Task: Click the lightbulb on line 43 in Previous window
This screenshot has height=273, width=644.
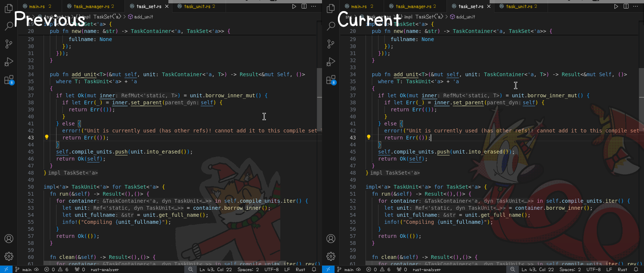Action: click(x=47, y=137)
